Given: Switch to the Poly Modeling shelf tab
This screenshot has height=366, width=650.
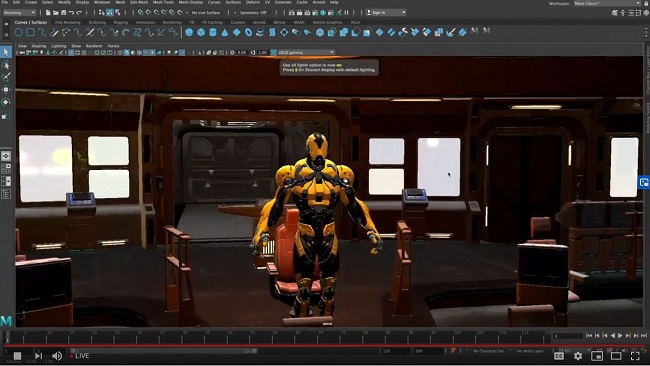Looking at the screenshot, I should pos(68,22).
